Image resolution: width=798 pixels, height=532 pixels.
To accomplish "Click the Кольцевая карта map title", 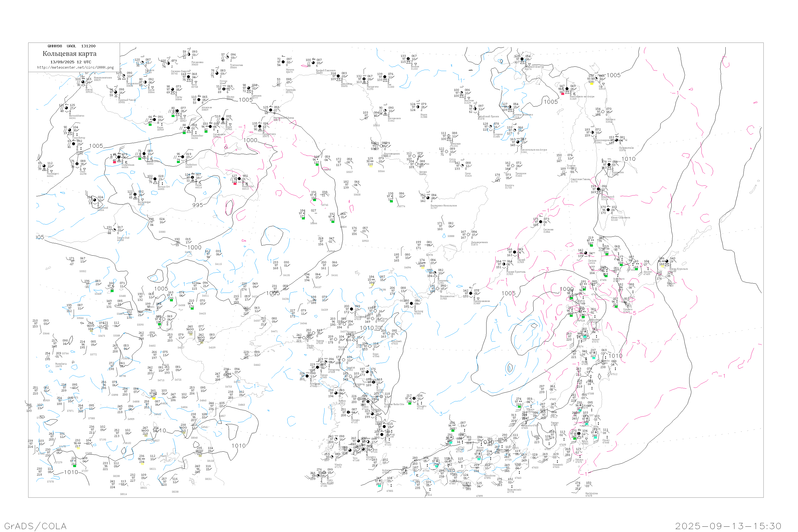I will point(69,54).
